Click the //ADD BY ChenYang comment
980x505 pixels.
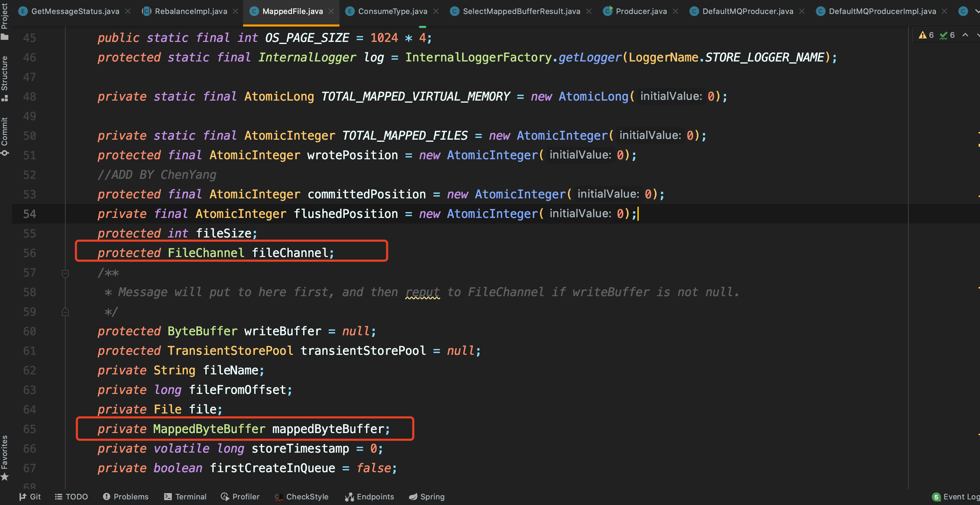click(157, 175)
